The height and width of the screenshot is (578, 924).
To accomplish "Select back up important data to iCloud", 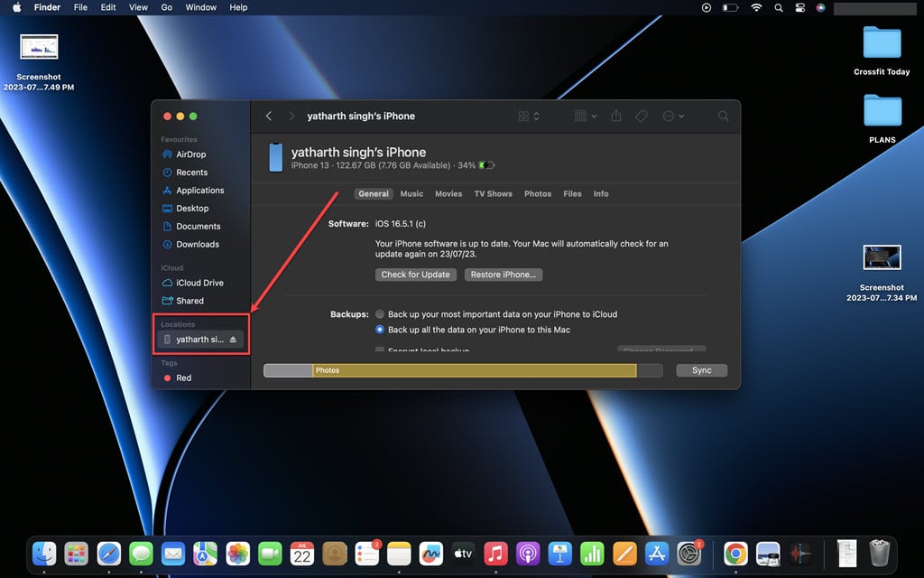I will [380, 314].
